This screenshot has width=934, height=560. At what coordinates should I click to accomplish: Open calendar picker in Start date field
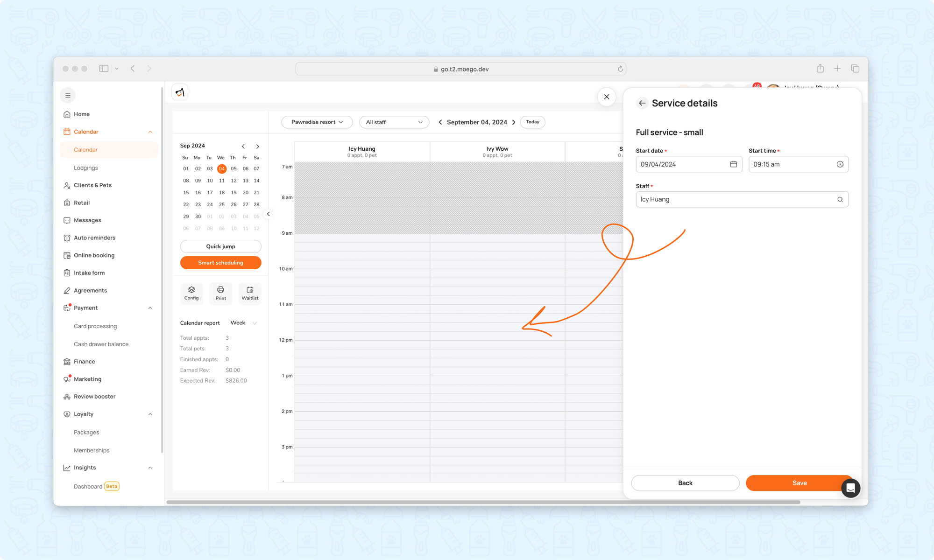733,164
